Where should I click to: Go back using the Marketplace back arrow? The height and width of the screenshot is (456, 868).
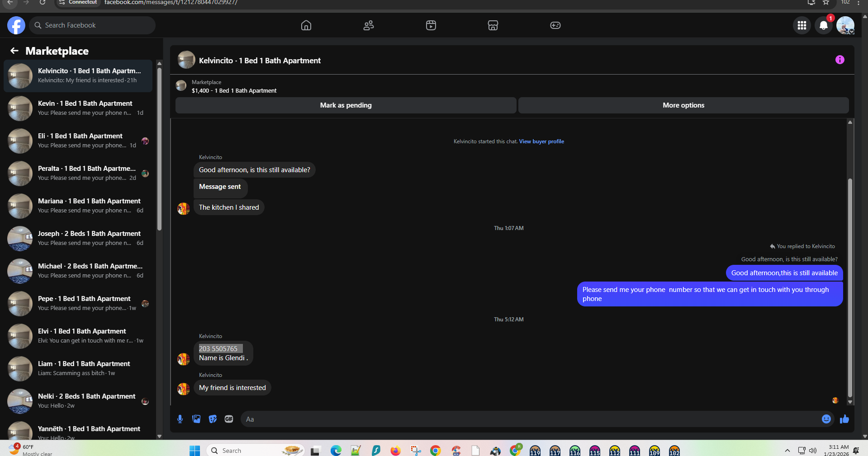tap(14, 51)
